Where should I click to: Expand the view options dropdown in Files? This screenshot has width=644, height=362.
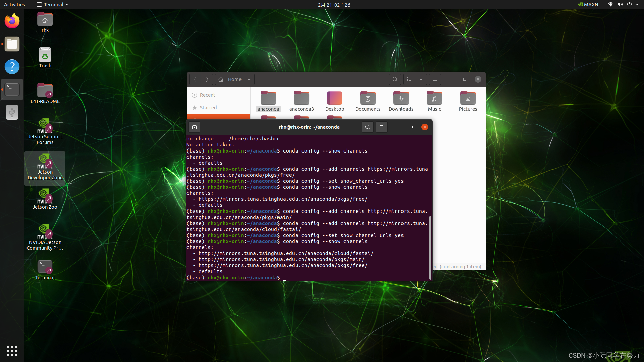(421, 79)
